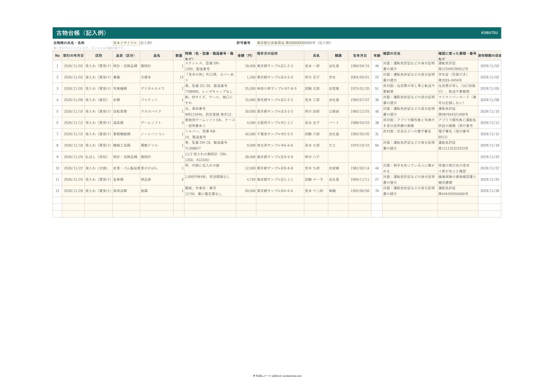The height and width of the screenshot is (392, 554).
Task: Select the "版画" item name cell
Action: coord(157,191)
